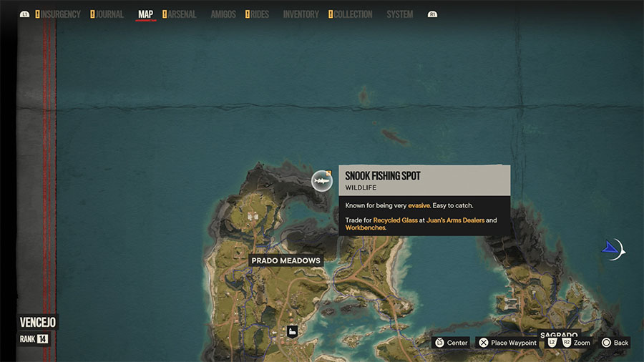Open the System tab
Viewport: 644px width, 362px height.
click(399, 14)
